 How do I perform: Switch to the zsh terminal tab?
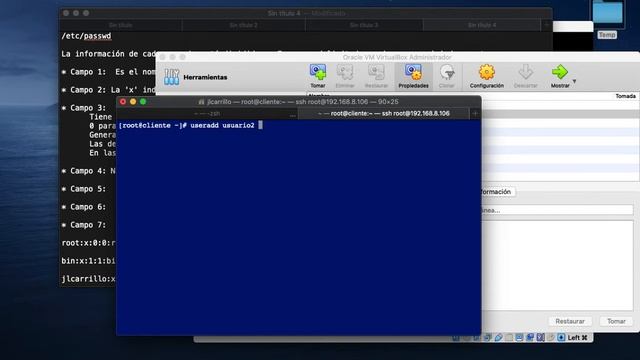coord(207,113)
